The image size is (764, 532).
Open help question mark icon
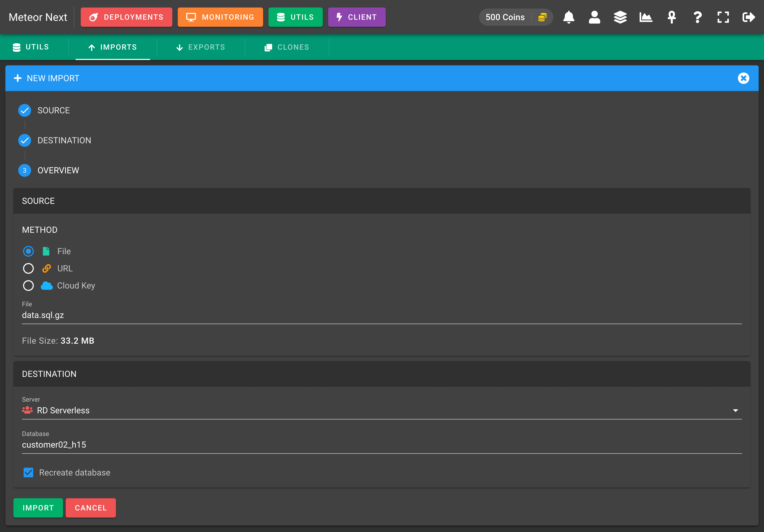click(697, 17)
